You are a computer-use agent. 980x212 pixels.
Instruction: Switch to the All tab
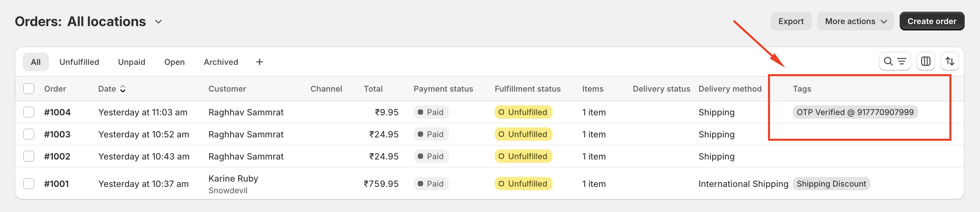click(x=36, y=62)
